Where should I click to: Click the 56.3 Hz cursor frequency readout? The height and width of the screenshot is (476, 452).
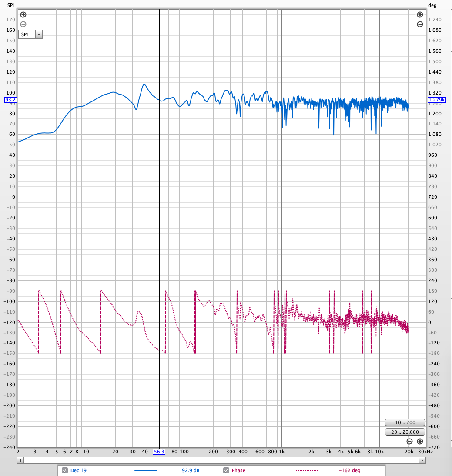point(159,452)
